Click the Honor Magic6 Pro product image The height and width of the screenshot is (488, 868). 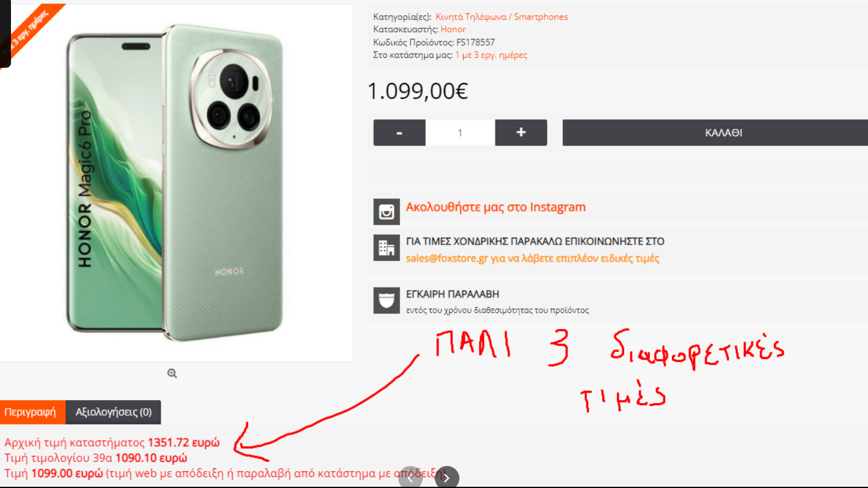177,183
